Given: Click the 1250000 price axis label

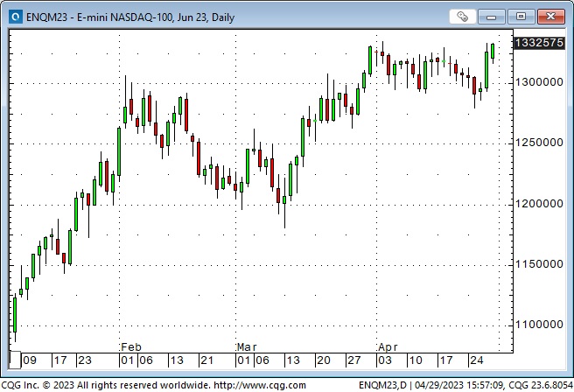Looking at the screenshot, I should pyautogui.click(x=539, y=143).
